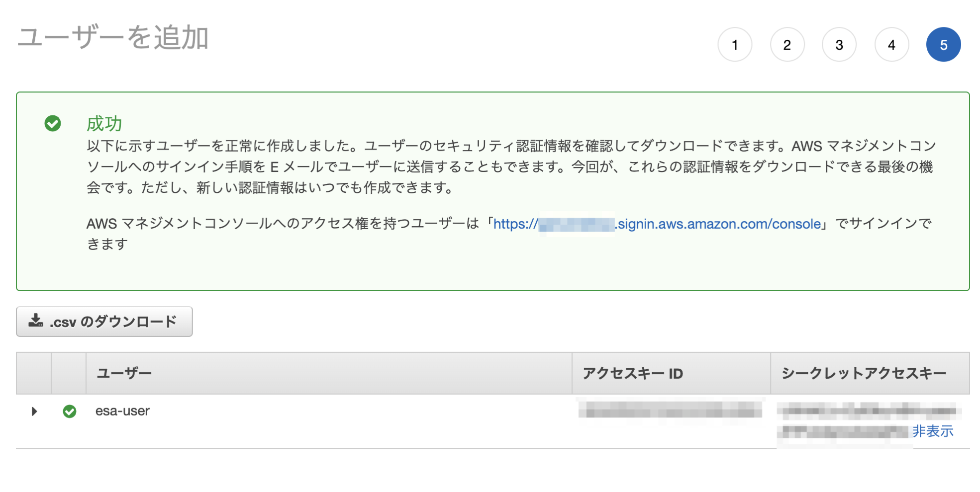Go to step 3 circle
Viewport: 980px width, 492px height.
pos(839,45)
